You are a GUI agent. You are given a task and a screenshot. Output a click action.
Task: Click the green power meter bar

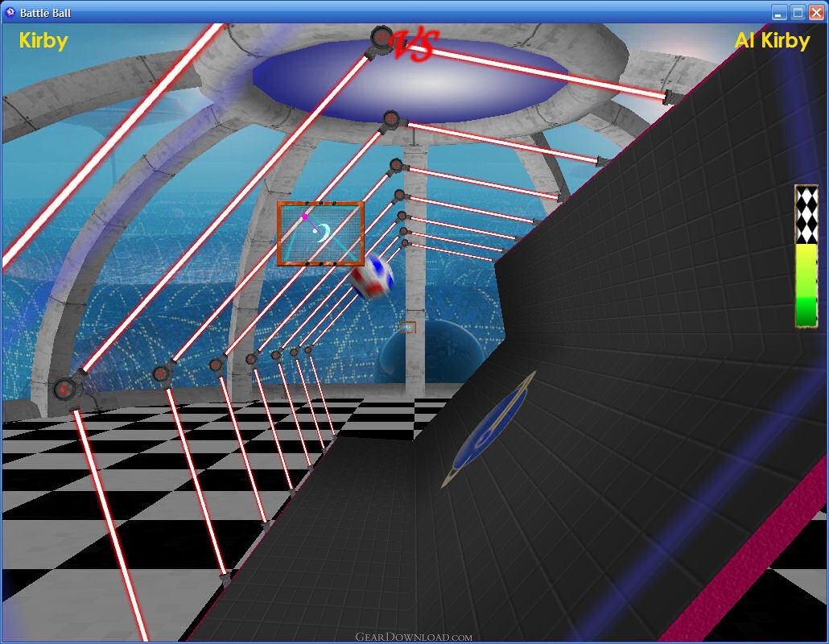pos(806,285)
